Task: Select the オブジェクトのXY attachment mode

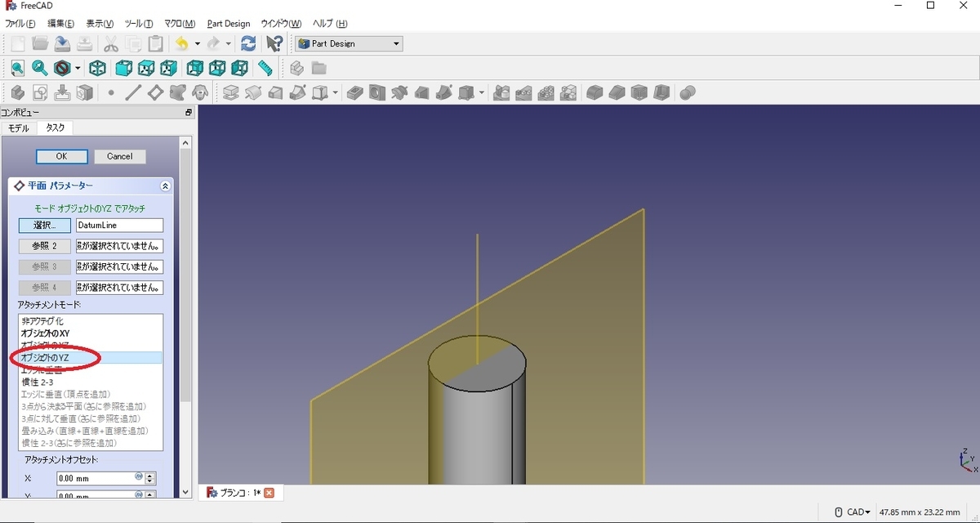Action: click(x=90, y=333)
